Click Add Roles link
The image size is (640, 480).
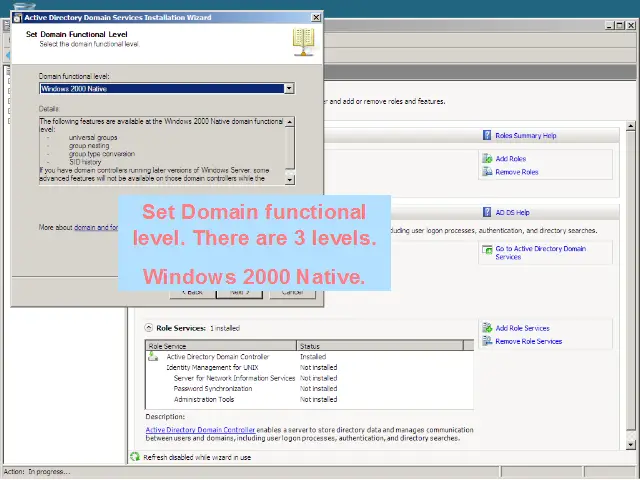click(x=511, y=159)
